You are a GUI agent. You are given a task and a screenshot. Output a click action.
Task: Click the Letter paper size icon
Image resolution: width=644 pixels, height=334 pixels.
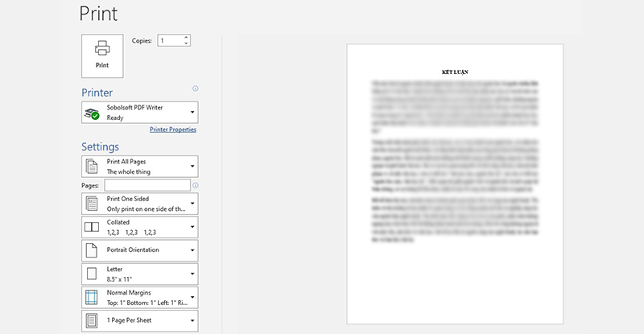[x=93, y=274]
